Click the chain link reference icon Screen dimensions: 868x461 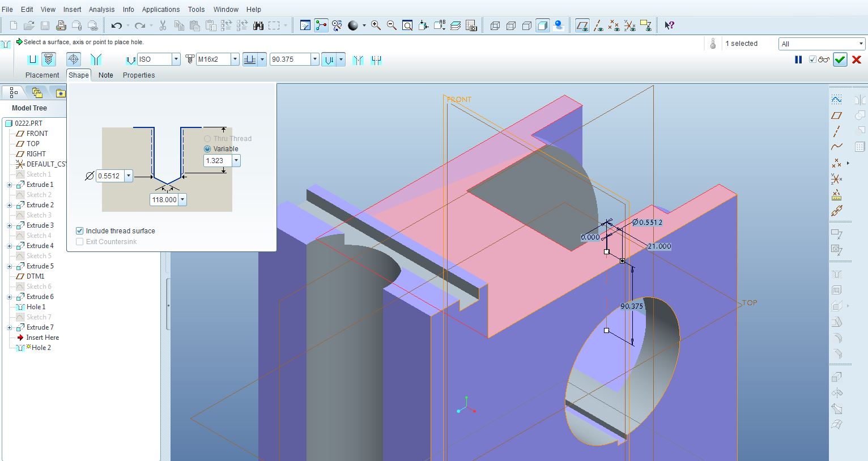point(836,211)
